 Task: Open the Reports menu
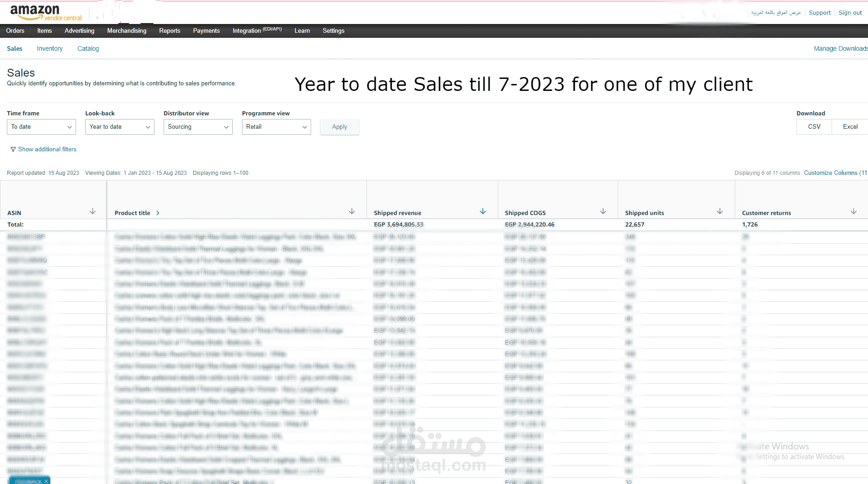pyautogui.click(x=170, y=31)
